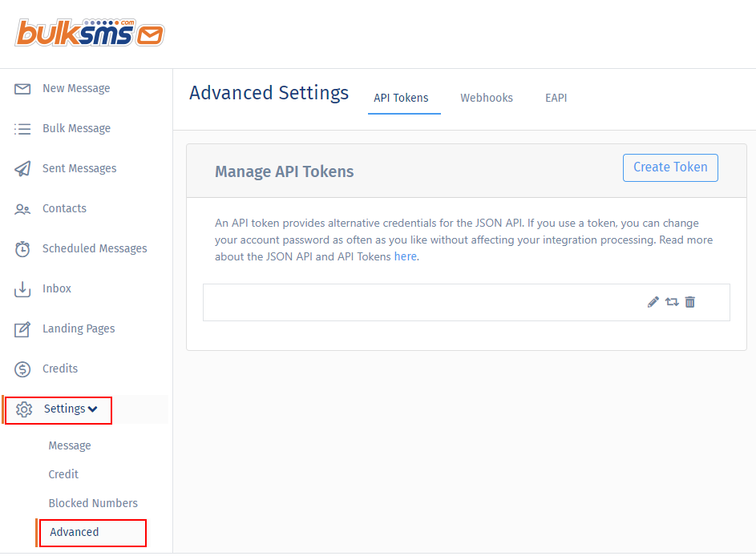Click the Credits dollar coin icon
The width and height of the screenshot is (756, 556).
[x=22, y=369]
